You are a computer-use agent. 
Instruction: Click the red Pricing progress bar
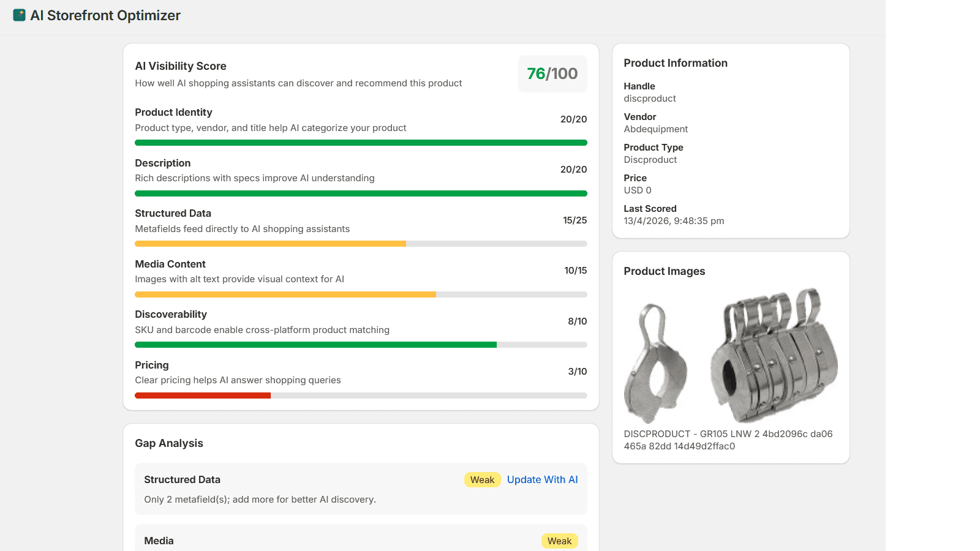tap(361, 395)
